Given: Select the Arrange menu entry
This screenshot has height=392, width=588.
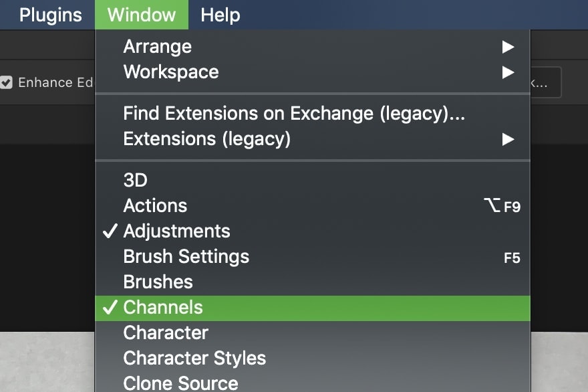Looking at the screenshot, I should 313,47.
